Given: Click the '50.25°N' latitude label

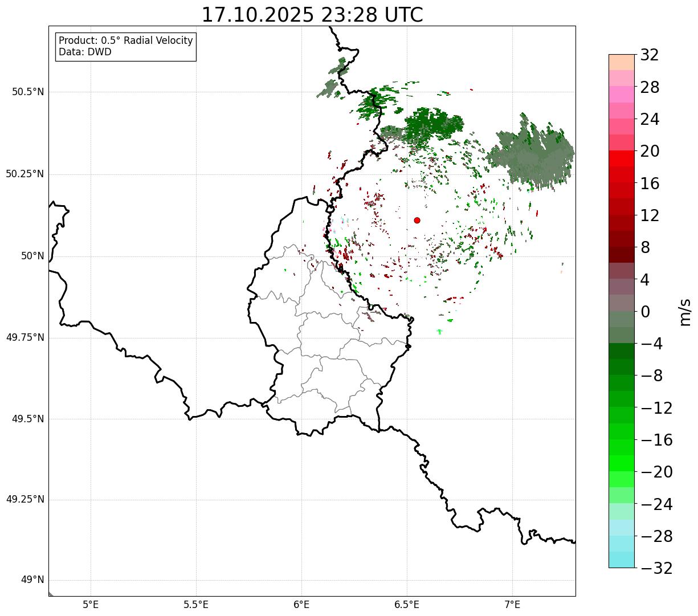Looking at the screenshot, I should pos(25,174).
